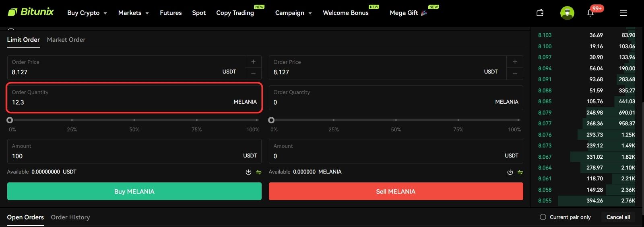Viewport: 644px width, 227px height.
Task: Expand the Campaign dropdown
Action: (293, 13)
